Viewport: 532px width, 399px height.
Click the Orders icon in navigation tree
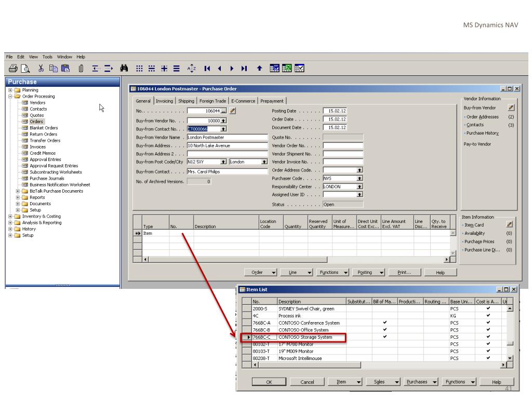25,122
